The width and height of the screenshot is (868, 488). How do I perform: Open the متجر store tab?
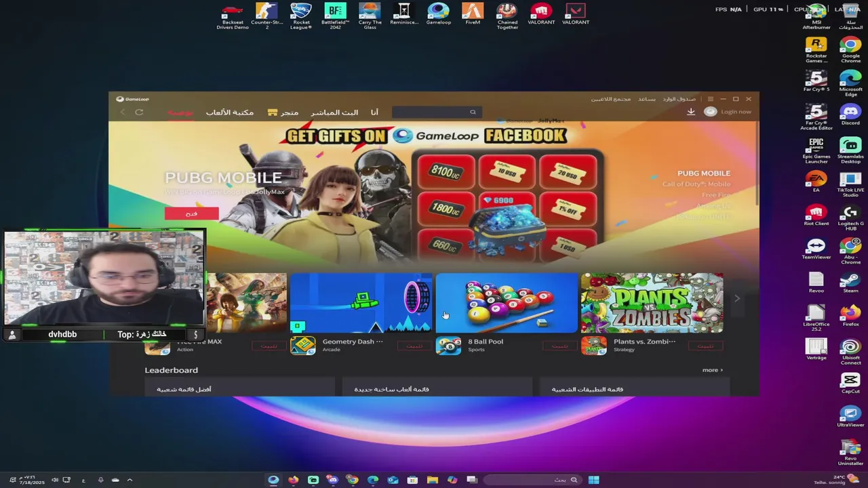283,113
